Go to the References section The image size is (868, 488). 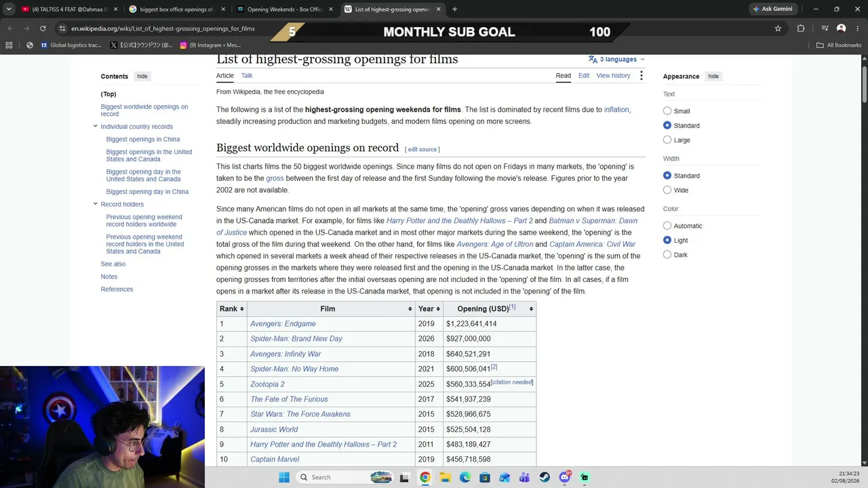point(117,289)
